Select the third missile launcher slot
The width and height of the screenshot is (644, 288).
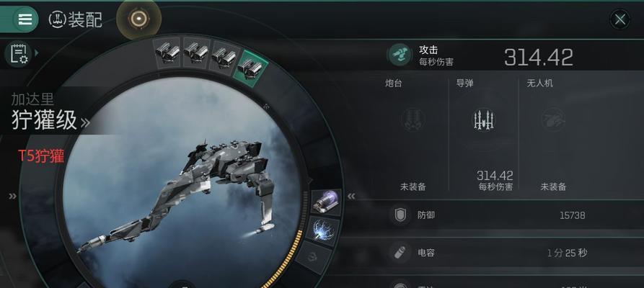coord(224,57)
